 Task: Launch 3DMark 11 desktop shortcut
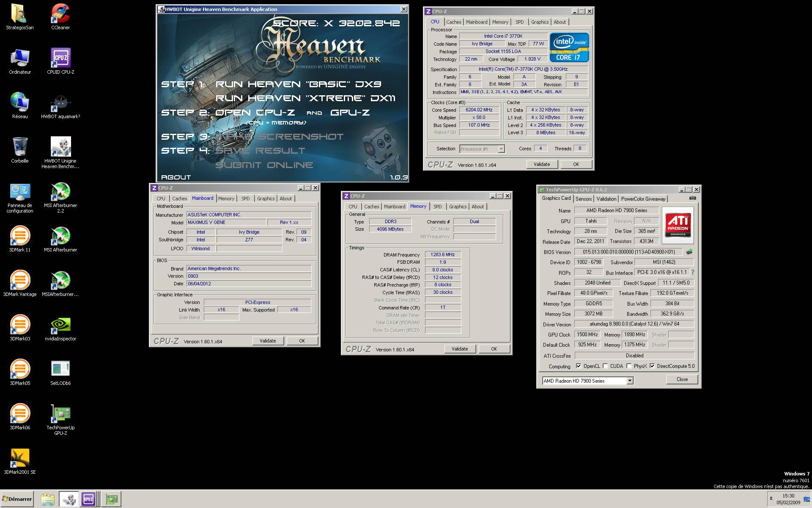click(20, 239)
